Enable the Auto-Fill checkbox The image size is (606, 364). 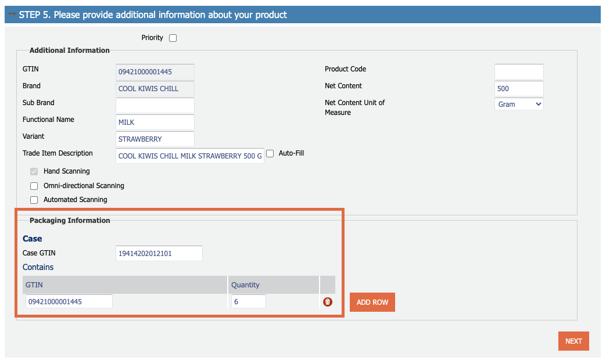coord(270,154)
